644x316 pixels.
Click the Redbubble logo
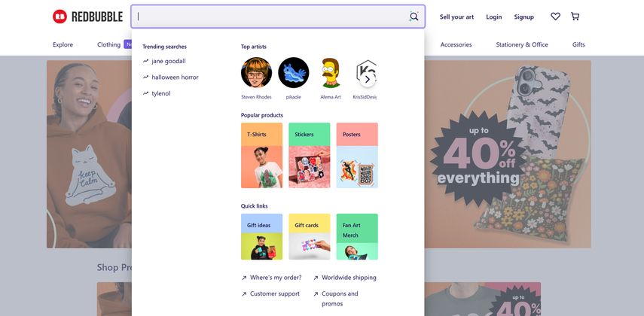88,17
